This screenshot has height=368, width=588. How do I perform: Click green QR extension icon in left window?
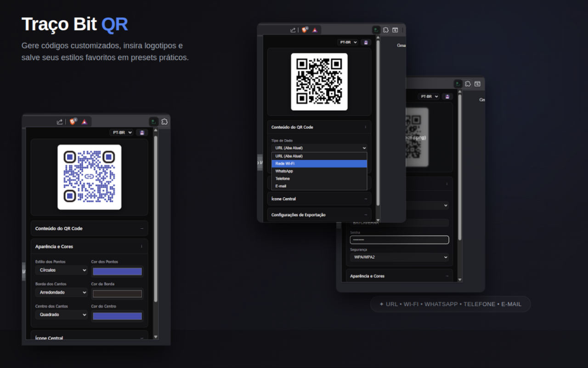point(154,122)
